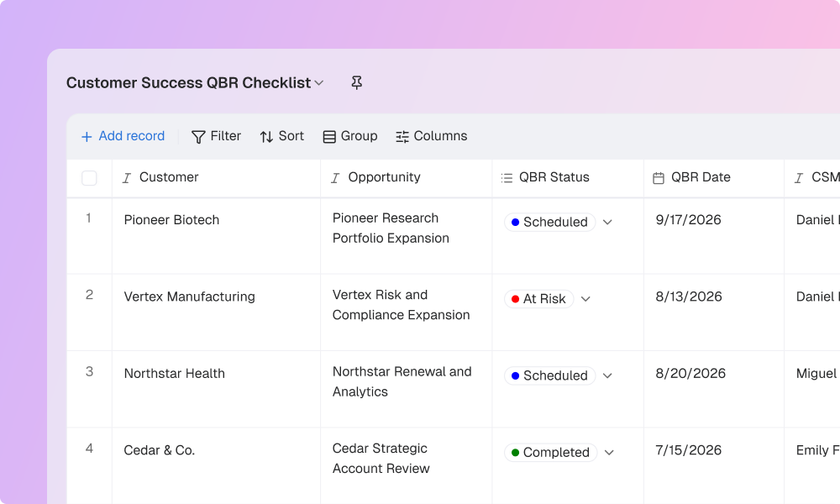Click the Group rows icon
The height and width of the screenshot is (504, 840).
tap(329, 137)
